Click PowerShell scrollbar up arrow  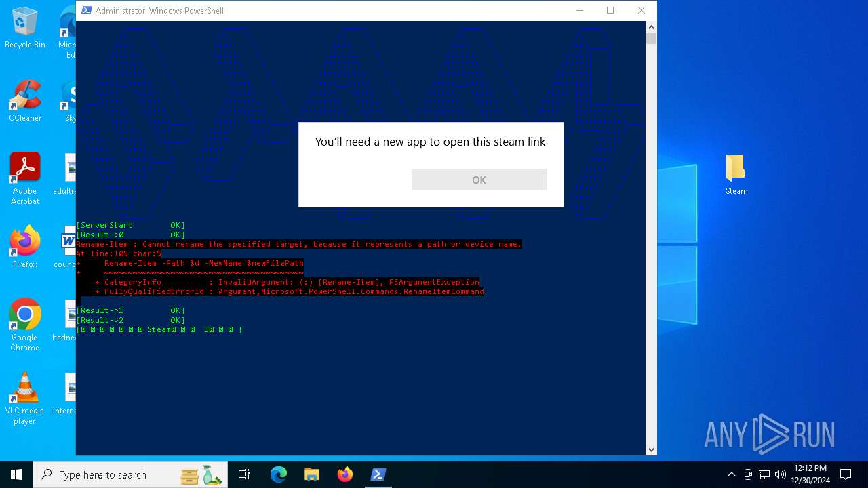pos(651,27)
